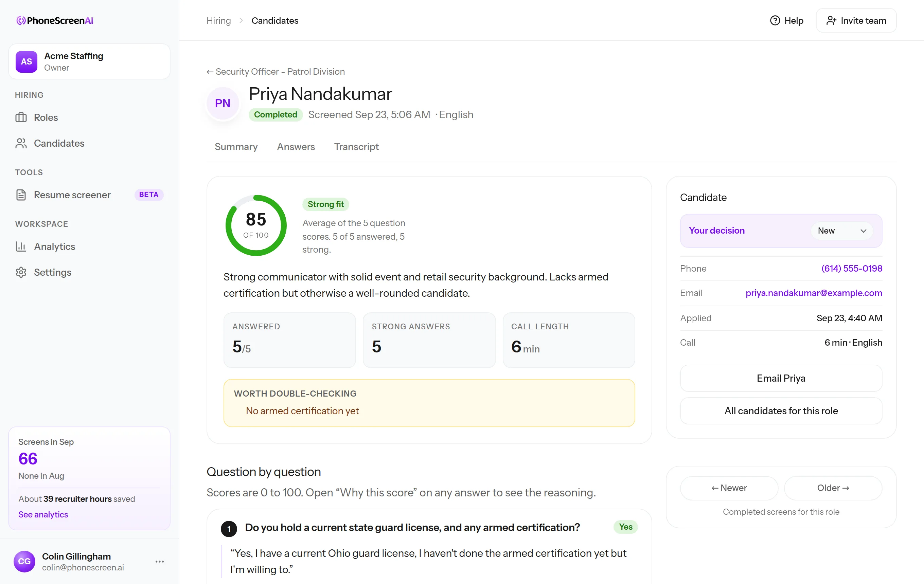Click the phone number (614) 555-0198
The image size is (924, 584).
click(852, 269)
